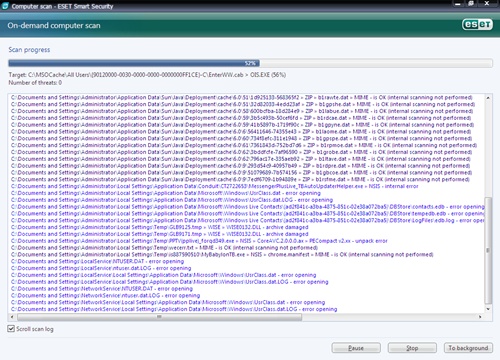Click the vertical scrollbar thumb in log
The height and width of the screenshot is (360, 500).
488,250
